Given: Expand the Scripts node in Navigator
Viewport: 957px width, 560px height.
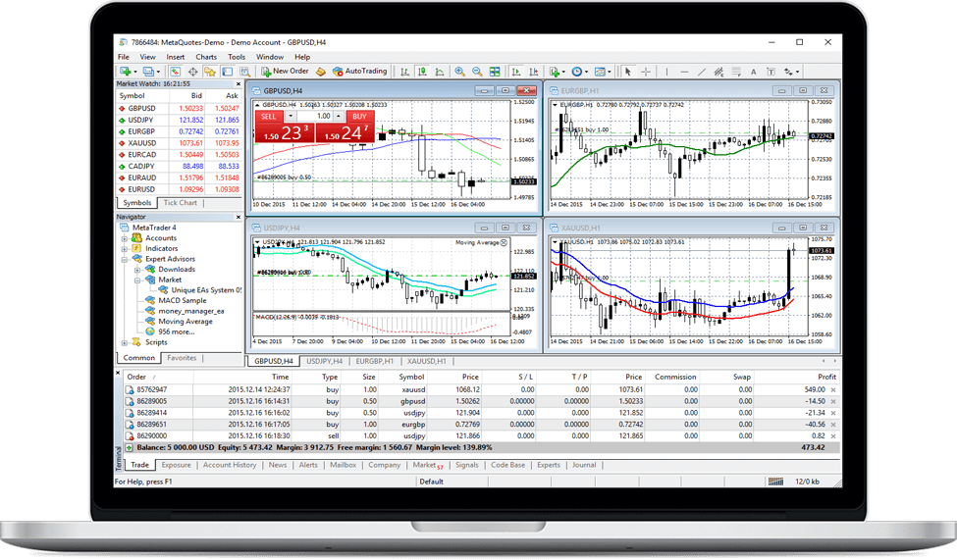Looking at the screenshot, I should [x=125, y=343].
